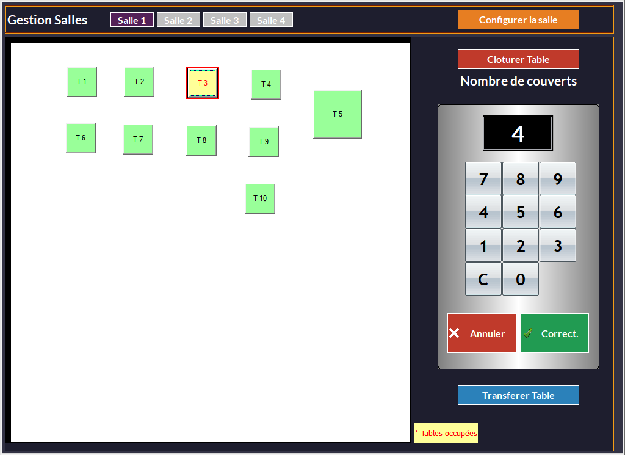Viewport: 625px width, 455px height.
Task: Click table T4 in the room
Action: click(x=266, y=84)
